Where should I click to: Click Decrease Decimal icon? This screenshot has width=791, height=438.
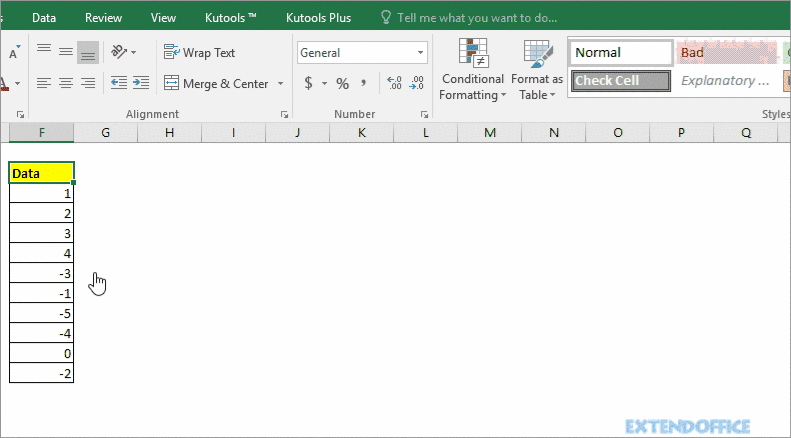[416, 83]
